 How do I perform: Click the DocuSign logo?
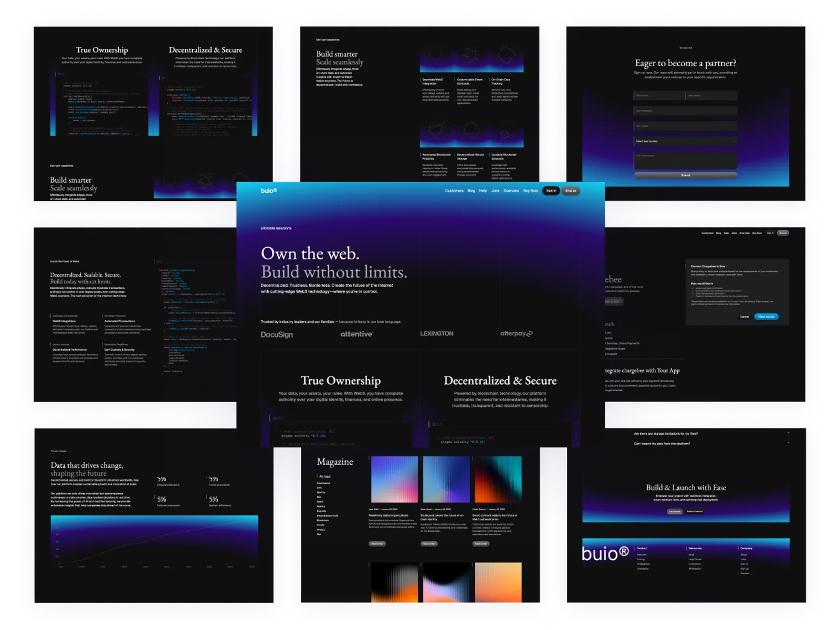point(277,334)
